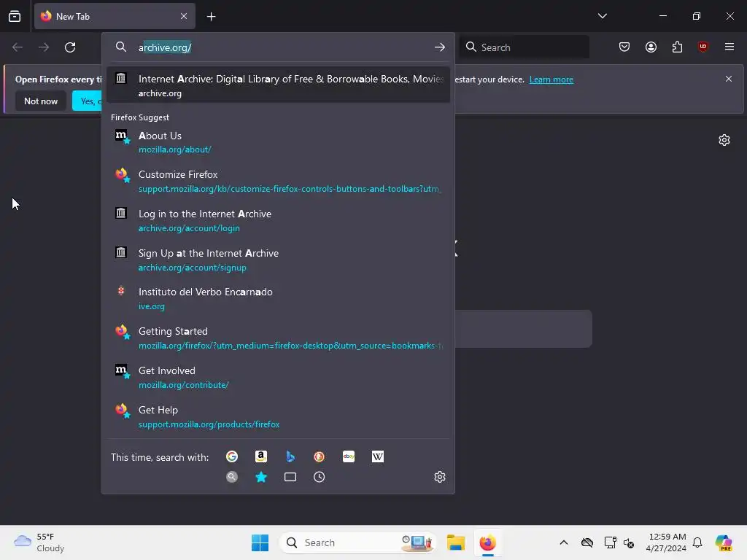Open the Windows Start menu
This screenshot has width=747, height=560.
point(260,542)
